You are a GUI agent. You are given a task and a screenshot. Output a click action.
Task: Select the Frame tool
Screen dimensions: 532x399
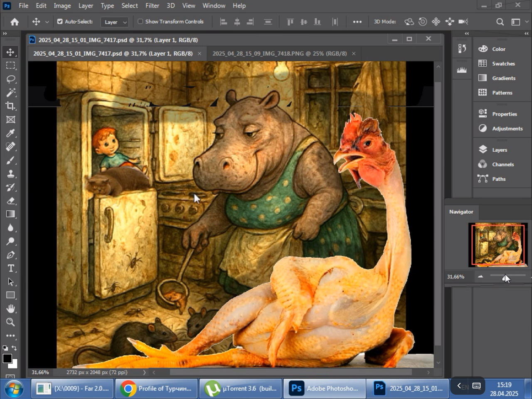tap(10, 120)
